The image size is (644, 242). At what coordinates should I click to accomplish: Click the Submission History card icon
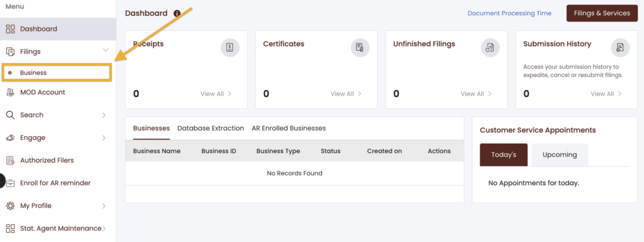coord(620,48)
